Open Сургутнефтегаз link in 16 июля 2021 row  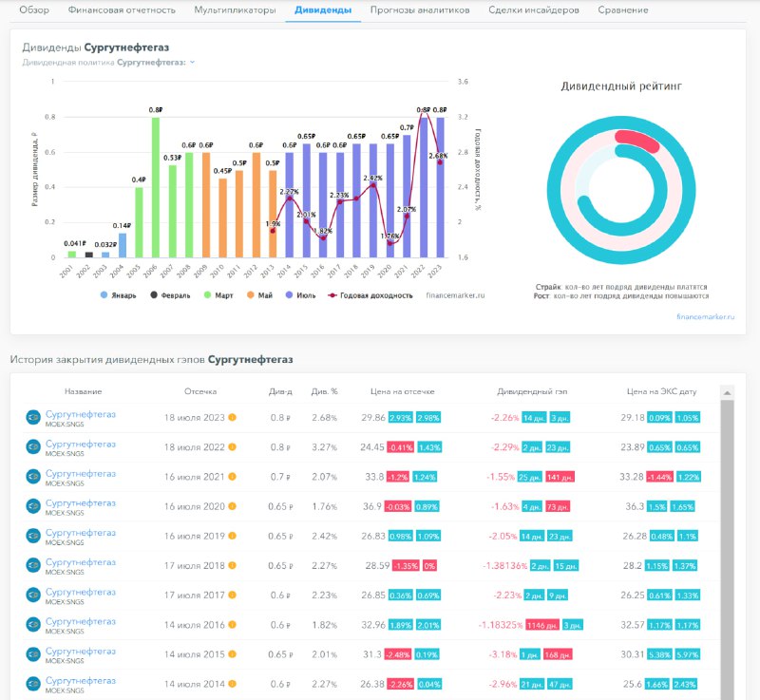[81, 473]
